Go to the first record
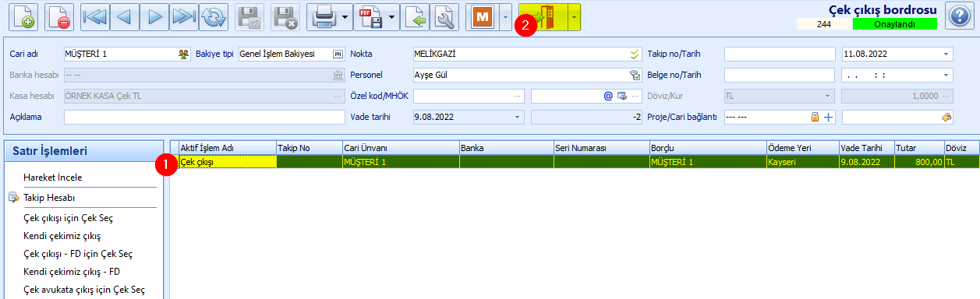Viewport: 980px width, 299px height. (x=95, y=16)
